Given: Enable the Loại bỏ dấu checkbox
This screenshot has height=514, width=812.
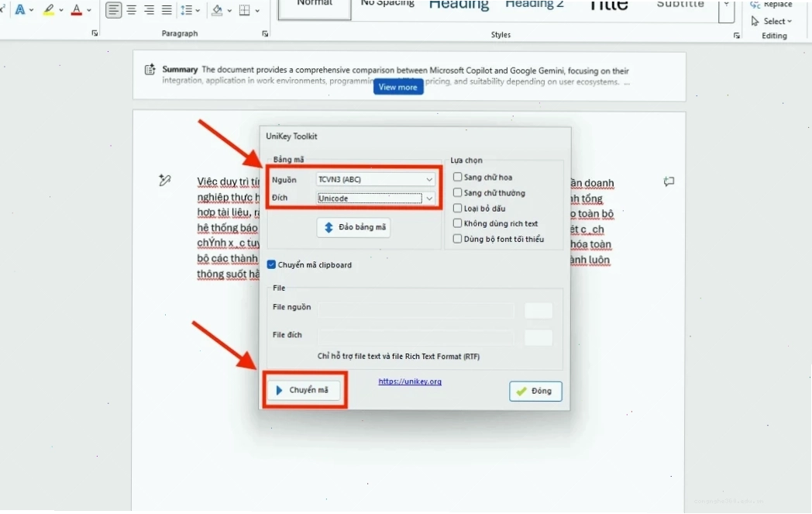Looking at the screenshot, I should coord(457,208).
